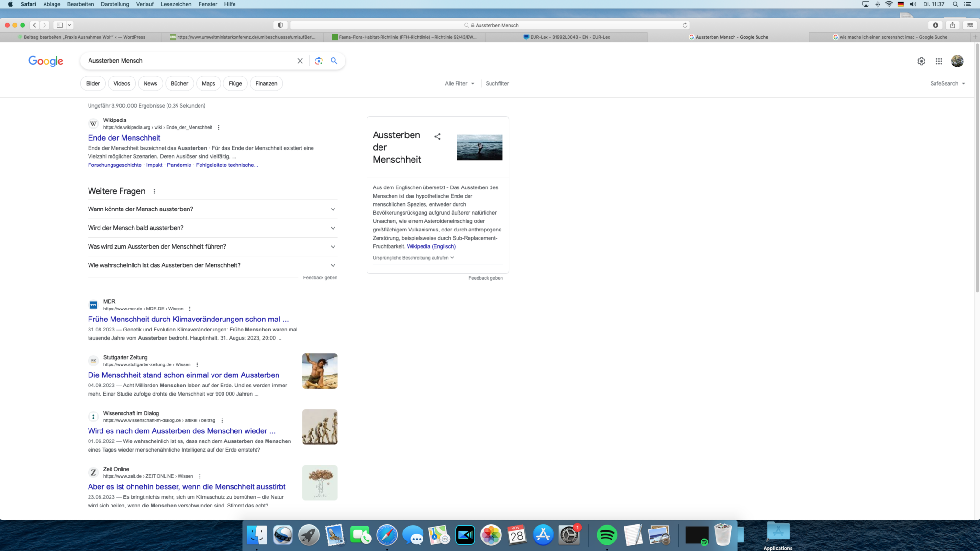Filter results by Videos

122,83
